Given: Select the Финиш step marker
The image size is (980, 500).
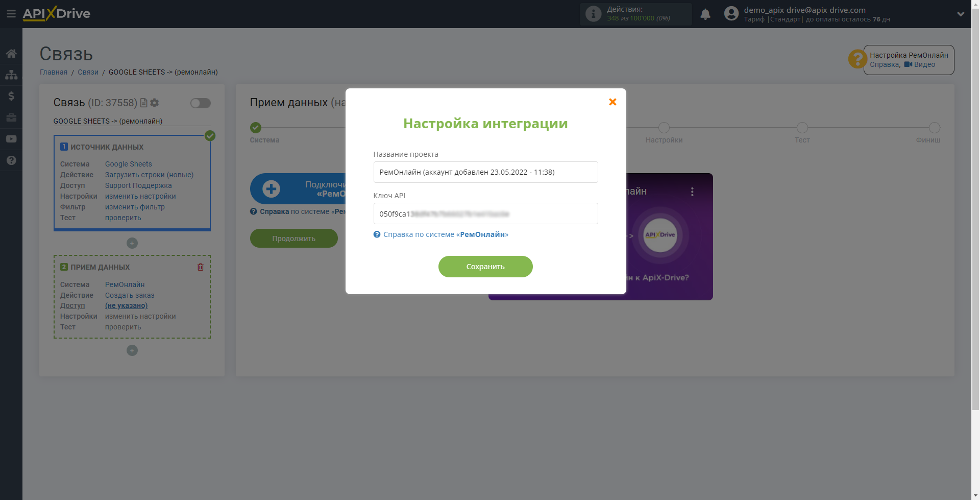Looking at the screenshot, I should (x=935, y=128).
